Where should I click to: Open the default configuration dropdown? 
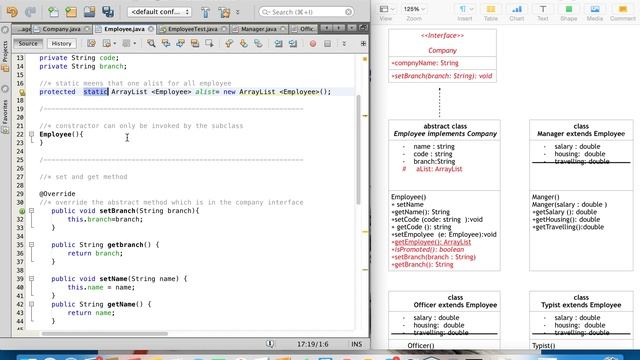click(x=159, y=12)
